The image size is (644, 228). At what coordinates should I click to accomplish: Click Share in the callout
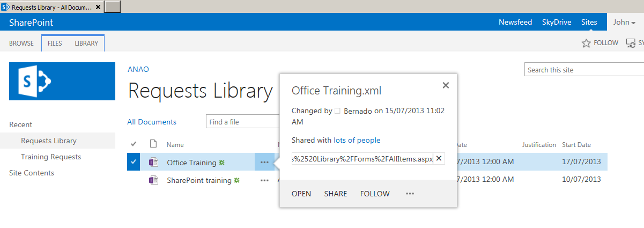[x=336, y=194]
